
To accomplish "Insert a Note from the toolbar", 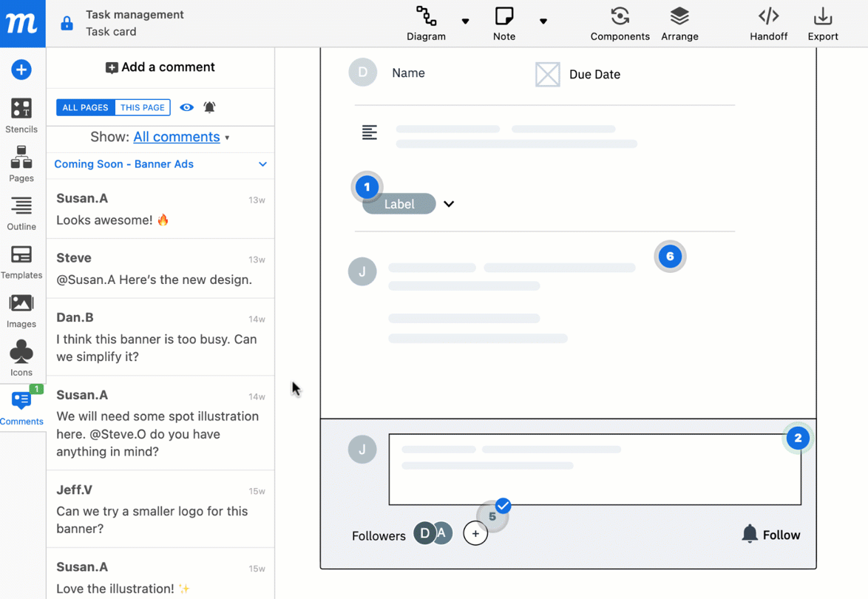I will pyautogui.click(x=503, y=22).
